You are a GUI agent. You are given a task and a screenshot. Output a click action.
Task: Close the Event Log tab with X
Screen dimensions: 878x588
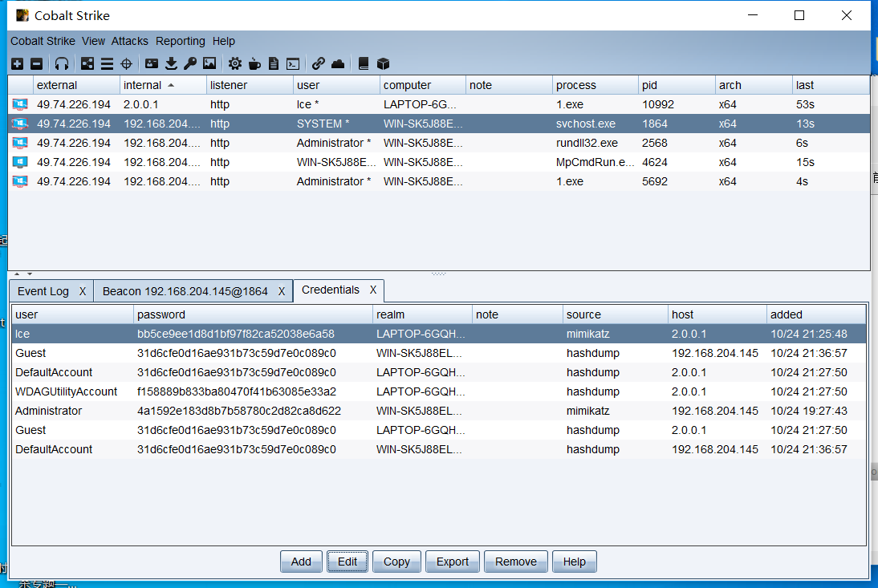[83, 291]
